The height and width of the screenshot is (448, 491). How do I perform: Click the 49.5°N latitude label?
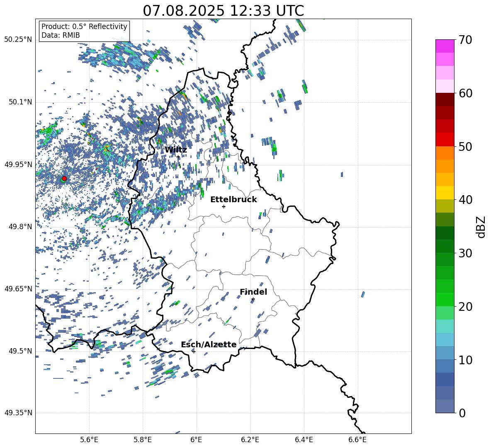[20, 351]
